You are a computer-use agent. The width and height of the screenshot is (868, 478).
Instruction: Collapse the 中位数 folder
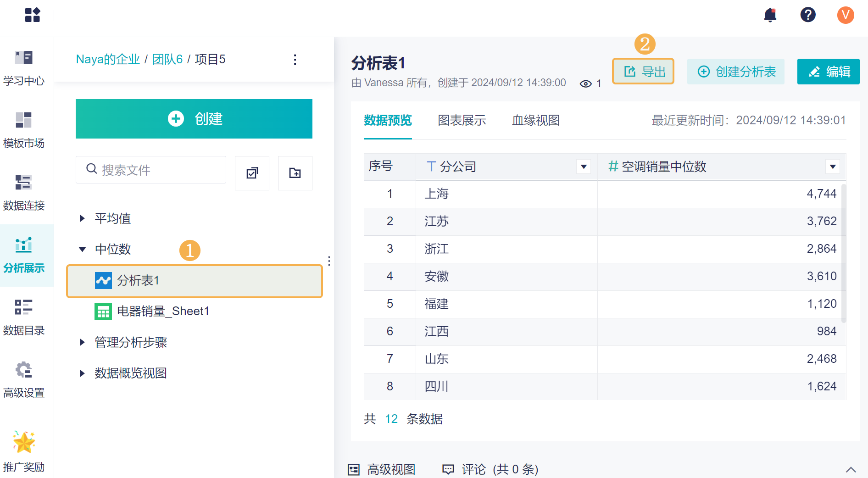point(83,250)
